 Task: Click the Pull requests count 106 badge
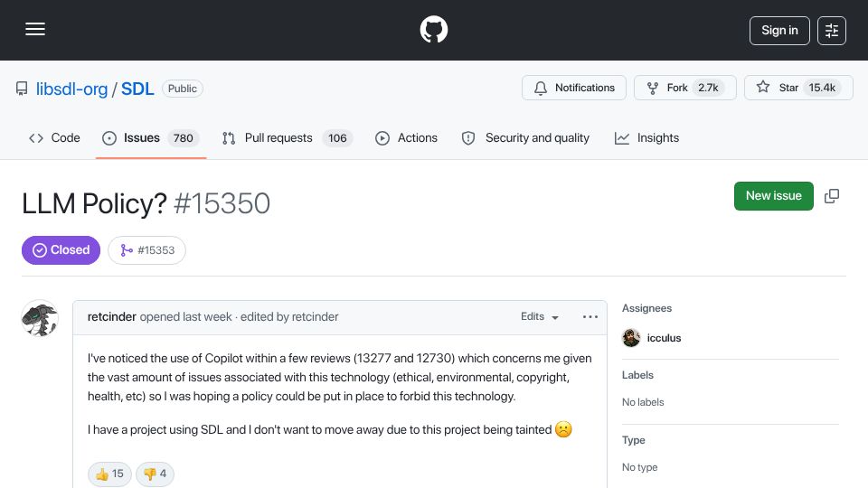(x=337, y=137)
